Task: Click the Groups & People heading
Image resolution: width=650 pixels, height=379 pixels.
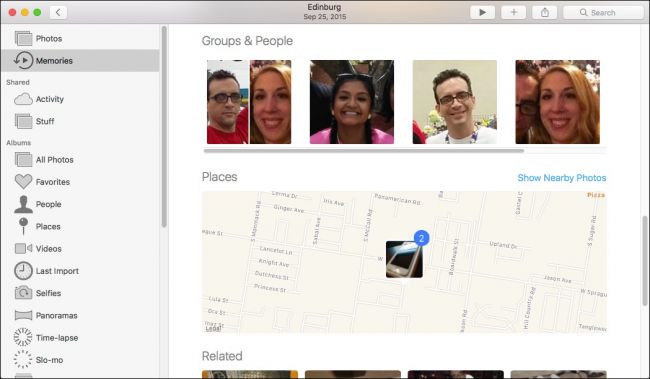Action: (247, 41)
